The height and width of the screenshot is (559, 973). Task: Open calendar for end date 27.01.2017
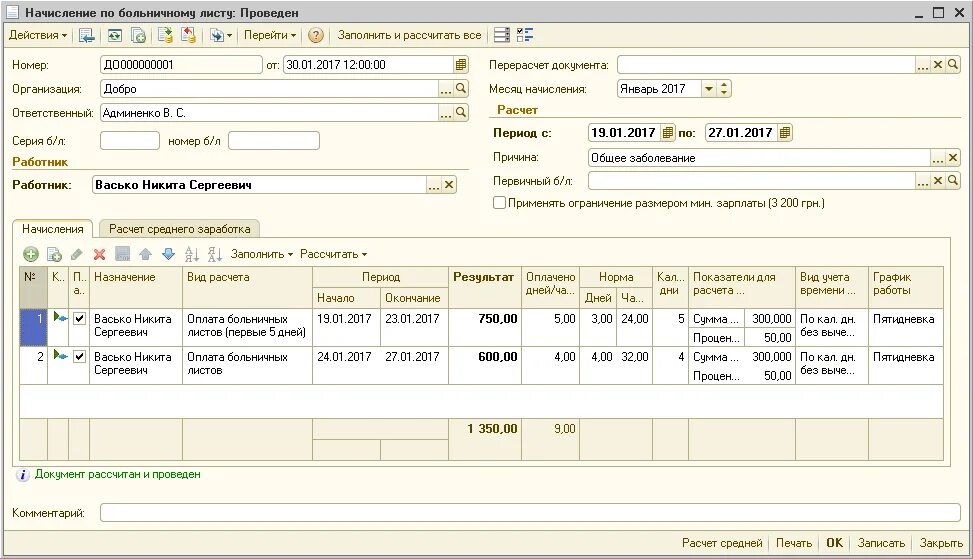[785, 133]
